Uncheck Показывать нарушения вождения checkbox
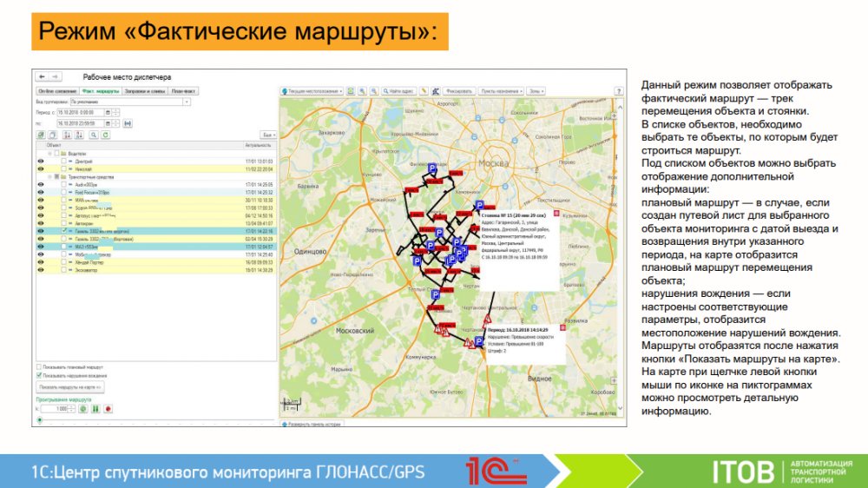The width and height of the screenshot is (868, 488). tap(39, 375)
